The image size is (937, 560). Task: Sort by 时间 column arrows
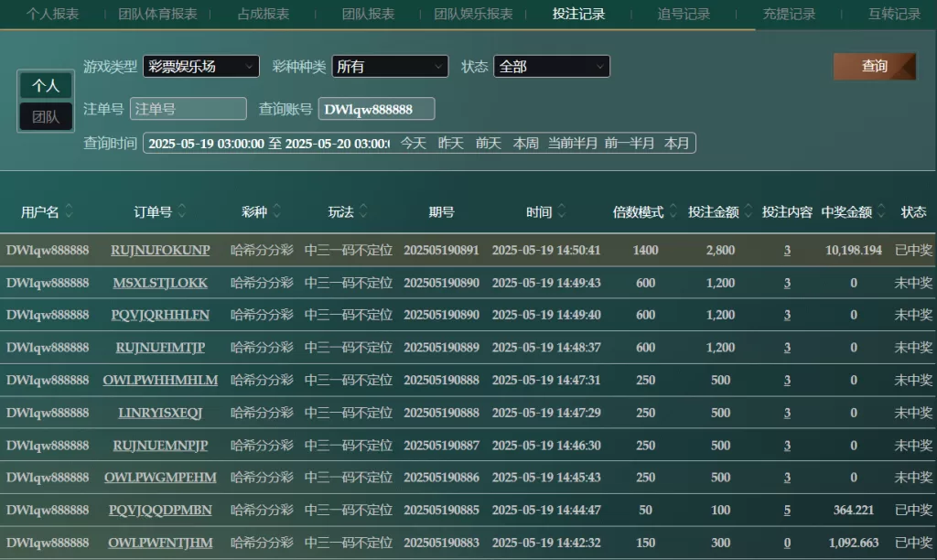[561, 211]
